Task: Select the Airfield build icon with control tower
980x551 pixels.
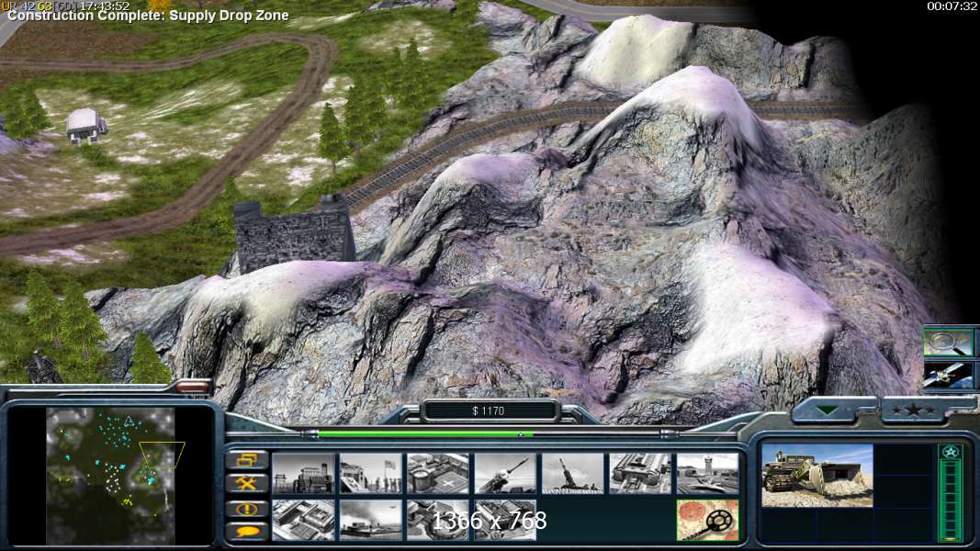Action: tap(707, 473)
